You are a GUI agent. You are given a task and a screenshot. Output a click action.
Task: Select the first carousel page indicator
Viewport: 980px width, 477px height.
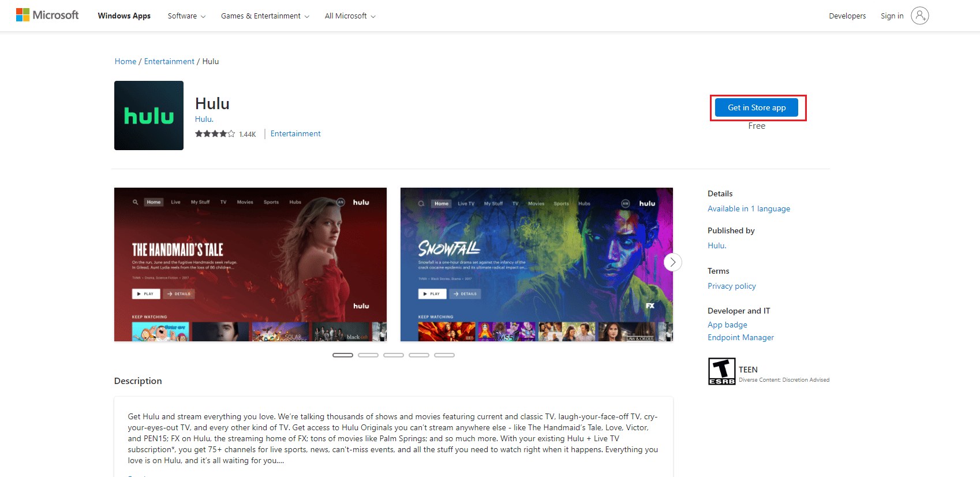tap(343, 355)
